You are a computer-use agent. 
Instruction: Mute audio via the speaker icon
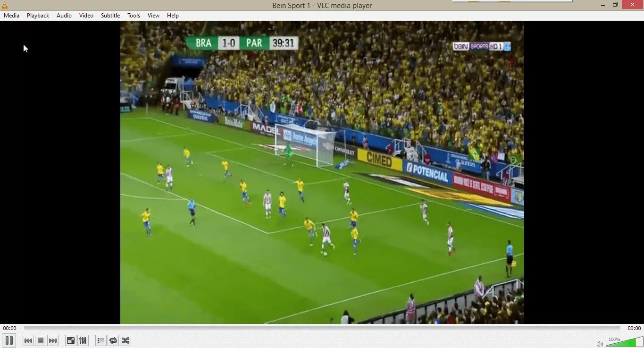pos(600,344)
